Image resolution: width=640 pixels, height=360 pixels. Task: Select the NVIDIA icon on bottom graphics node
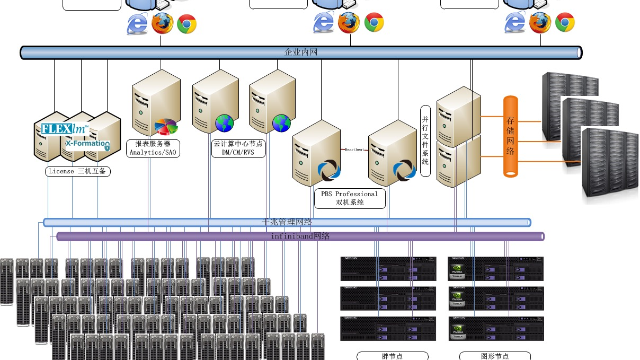[x=457, y=331]
